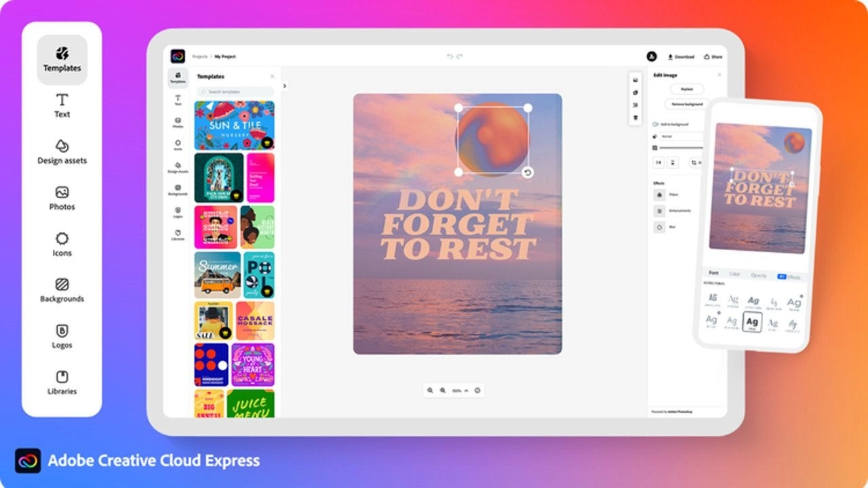868x488 pixels.
Task: Open the user profile avatar
Action: tap(652, 56)
